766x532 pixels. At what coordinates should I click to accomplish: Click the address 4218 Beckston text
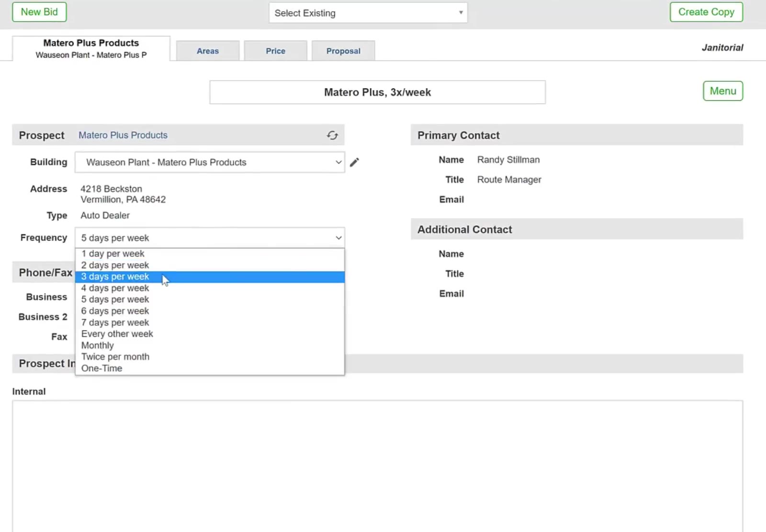point(111,189)
